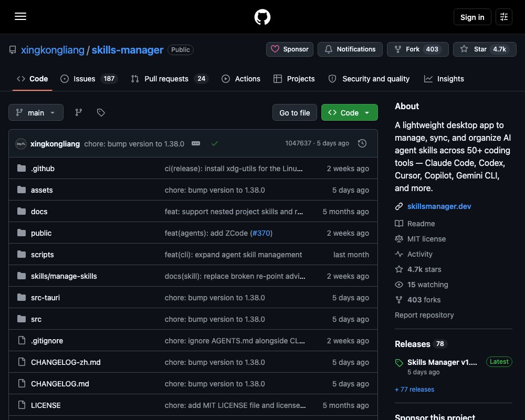
Task: Visit the skillsmanager.dev website link
Action: click(x=439, y=206)
